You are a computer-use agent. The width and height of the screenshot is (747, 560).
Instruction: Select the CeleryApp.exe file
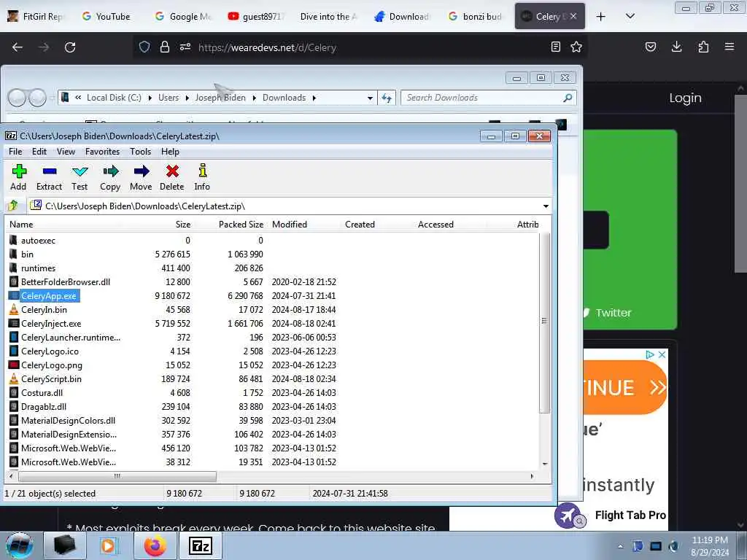pos(49,296)
